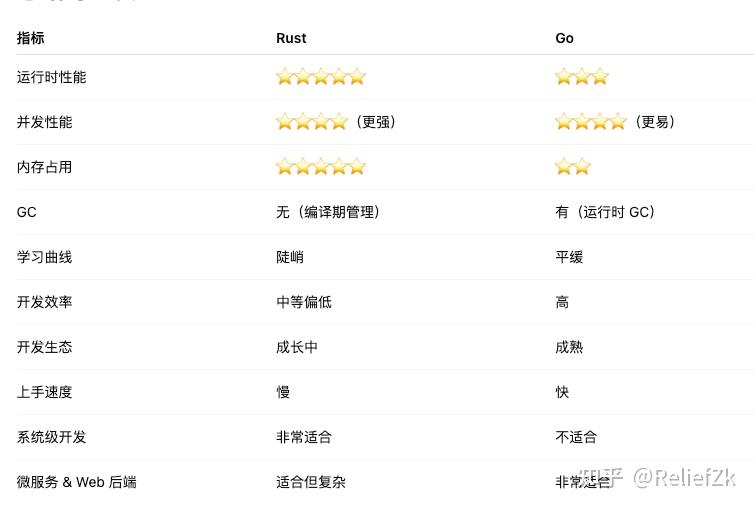The image size is (754, 509).
Task: Click the 指标 column header
Action: tap(31, 38)
